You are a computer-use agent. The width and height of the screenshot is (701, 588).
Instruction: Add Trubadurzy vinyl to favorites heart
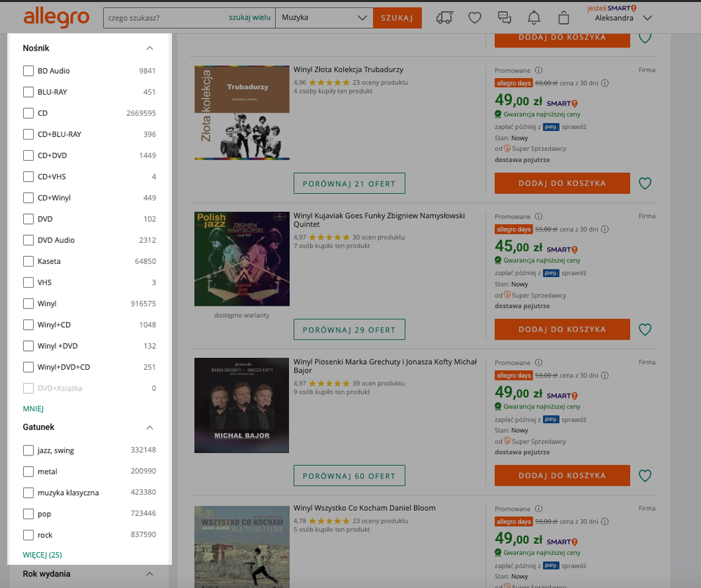point(645,183)
